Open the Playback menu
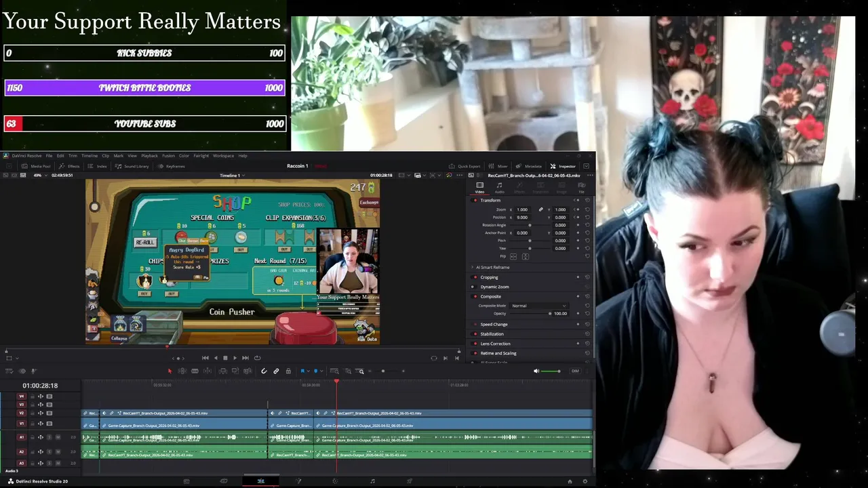This screenshot has height=488, width=868. click(149, 156)
